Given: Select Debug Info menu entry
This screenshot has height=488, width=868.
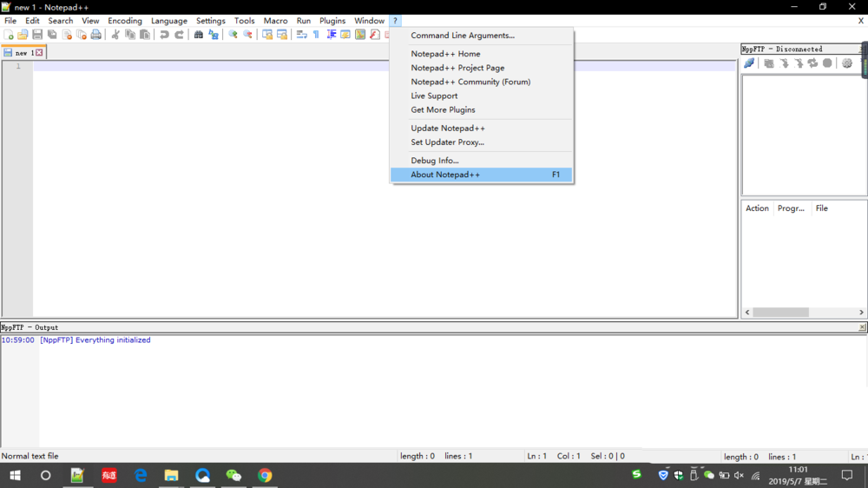Looking at the screenshot, I should 481,161.
